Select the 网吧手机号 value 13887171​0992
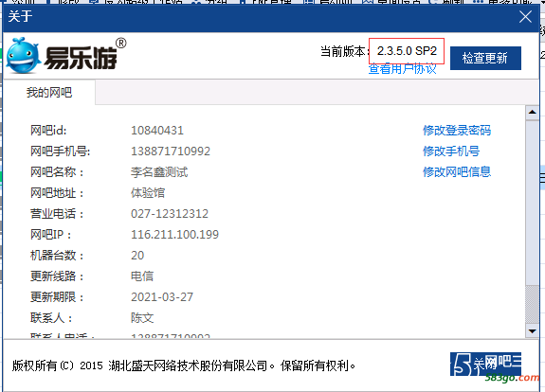 point(171,151)
